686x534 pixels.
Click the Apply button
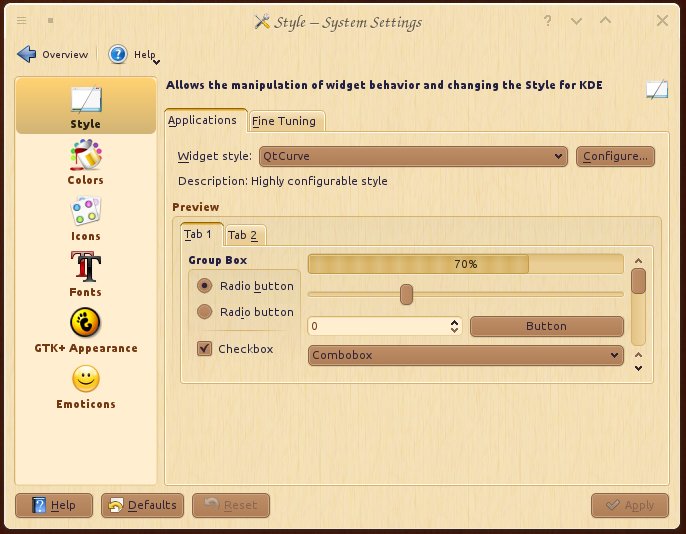click(630, 505)
